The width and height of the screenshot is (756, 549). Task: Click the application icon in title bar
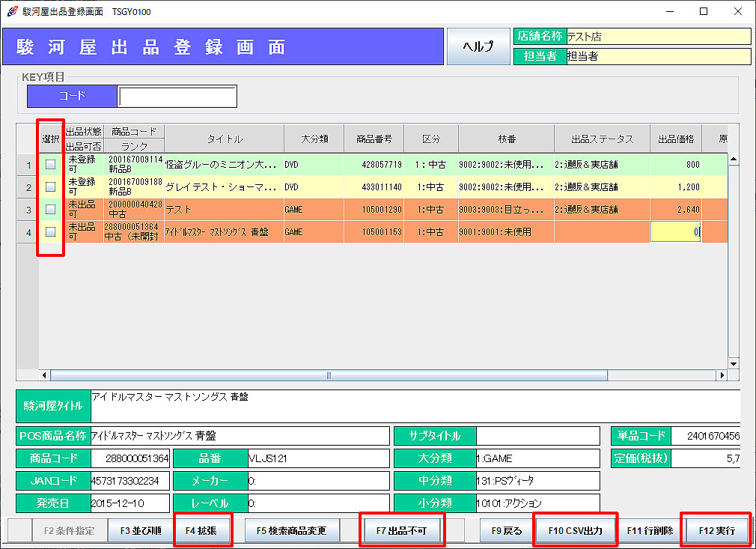(x=11, y=11)
